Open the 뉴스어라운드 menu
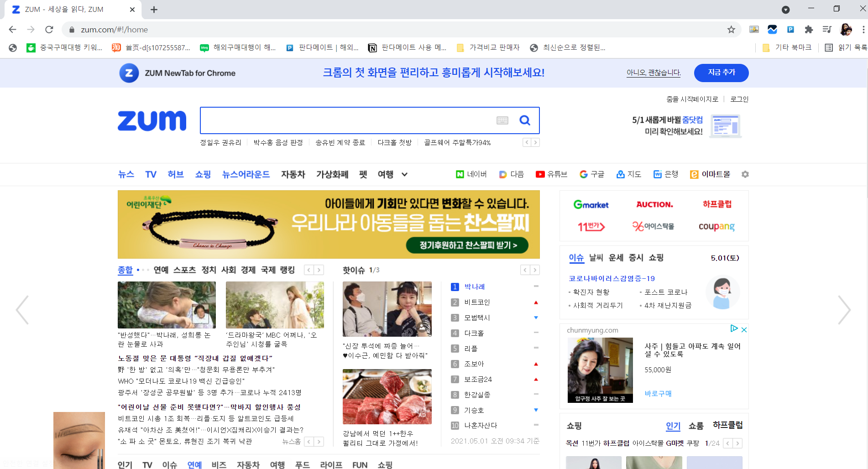 click(x=246, y=174)
